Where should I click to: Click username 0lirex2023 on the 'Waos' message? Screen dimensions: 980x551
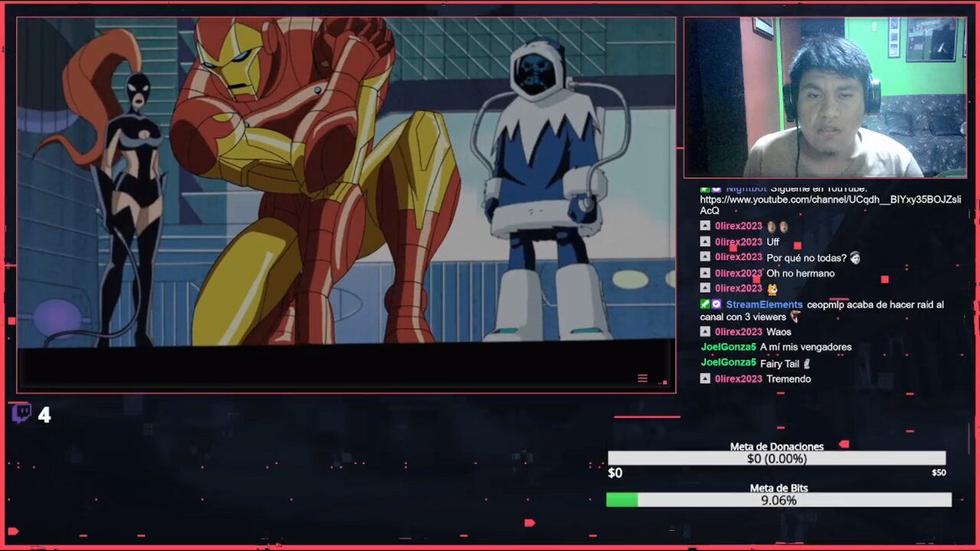click(x=739, y=331)
